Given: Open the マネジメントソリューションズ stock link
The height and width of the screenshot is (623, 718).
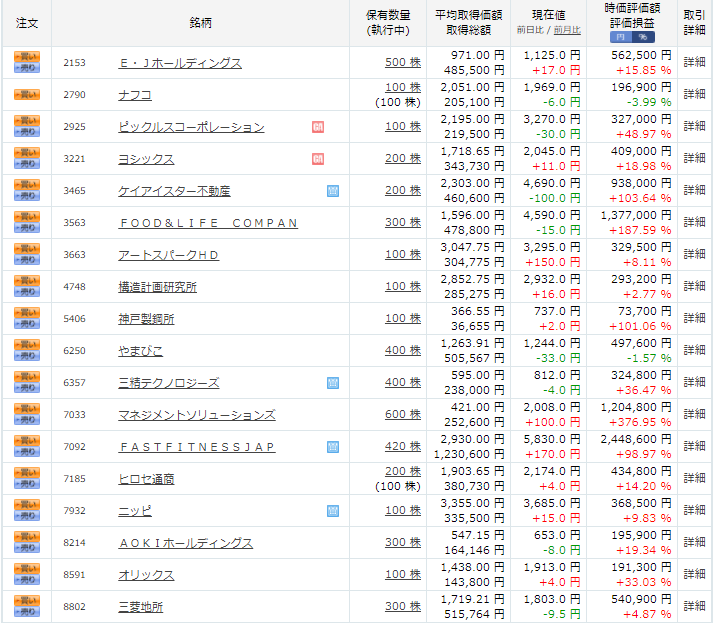Looking at the screenshot, I should coord(197,415).
